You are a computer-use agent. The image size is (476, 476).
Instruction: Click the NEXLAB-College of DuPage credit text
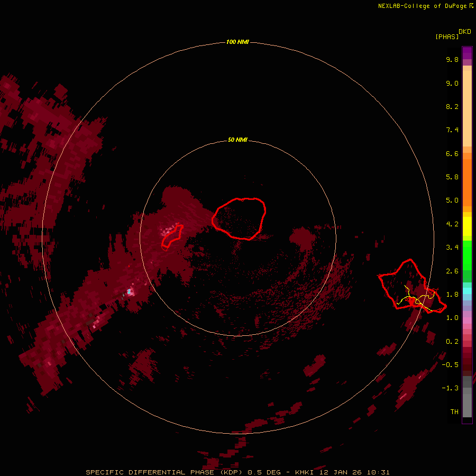coord(422,6)
